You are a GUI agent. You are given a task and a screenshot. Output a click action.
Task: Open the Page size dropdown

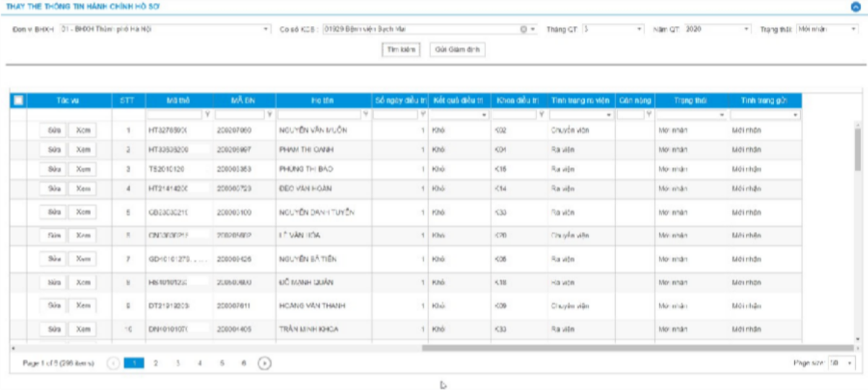coord(849,363)
